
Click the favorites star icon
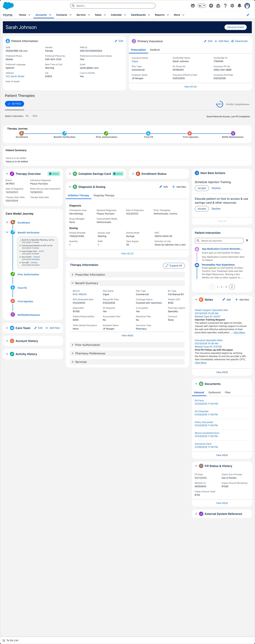click(200, 6)
